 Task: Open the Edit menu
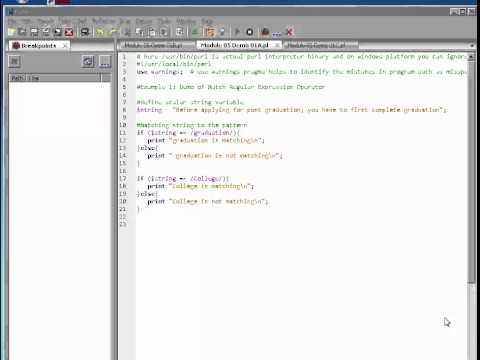click(26, 21)
